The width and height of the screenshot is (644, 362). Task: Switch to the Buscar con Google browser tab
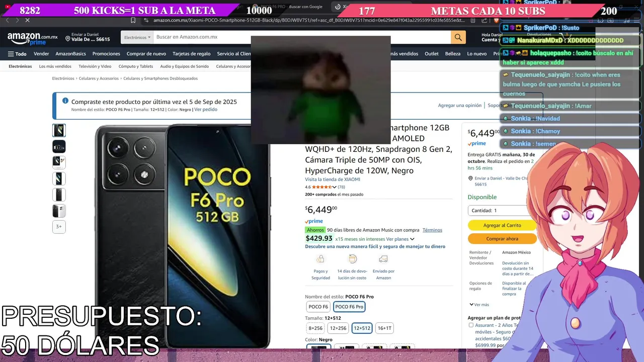coord(291,7)
